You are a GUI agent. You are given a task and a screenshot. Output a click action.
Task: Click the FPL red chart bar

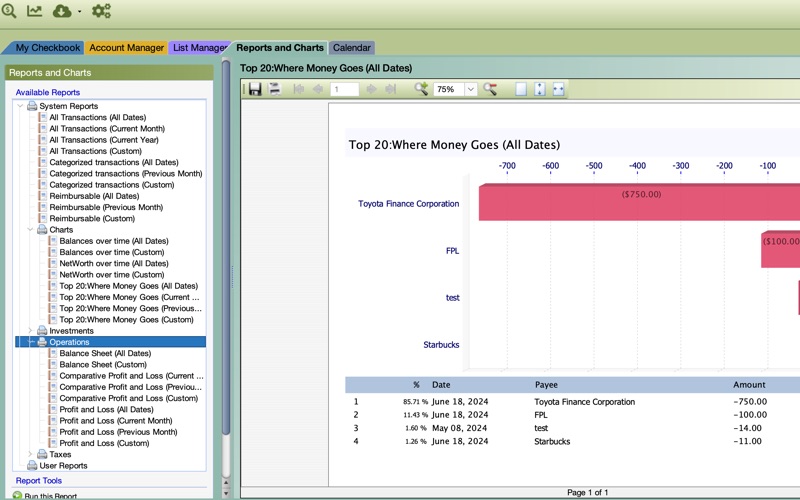point(780,249)
